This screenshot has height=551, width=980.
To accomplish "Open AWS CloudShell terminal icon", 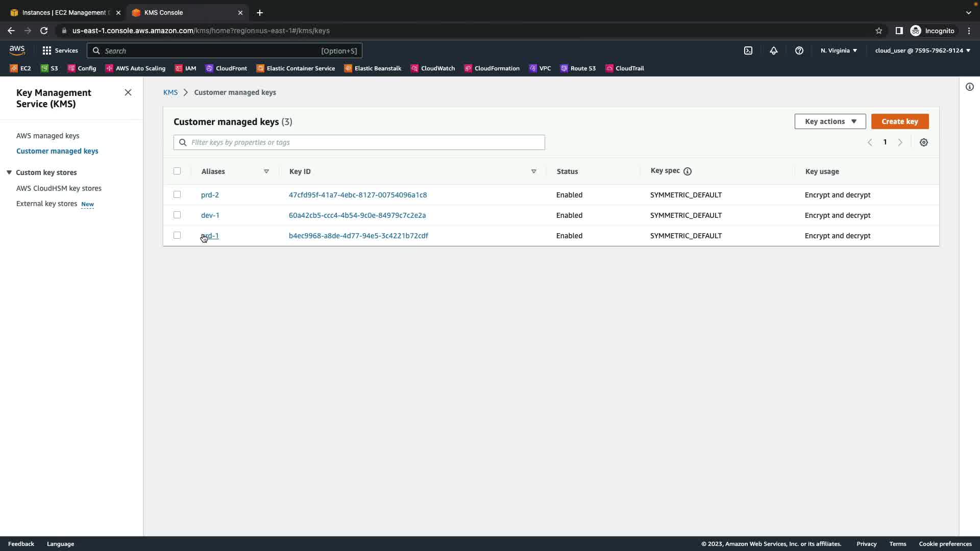I will pos(748,51).
